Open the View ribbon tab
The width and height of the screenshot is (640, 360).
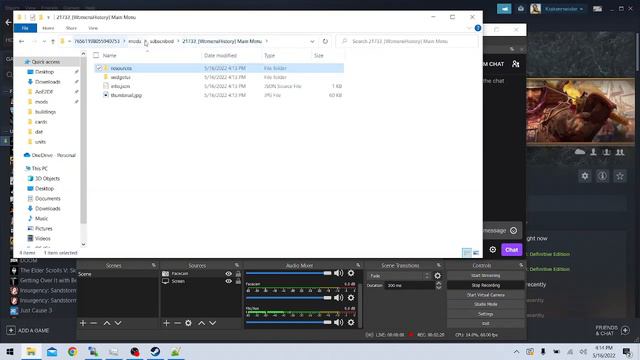tap(93, 28)
